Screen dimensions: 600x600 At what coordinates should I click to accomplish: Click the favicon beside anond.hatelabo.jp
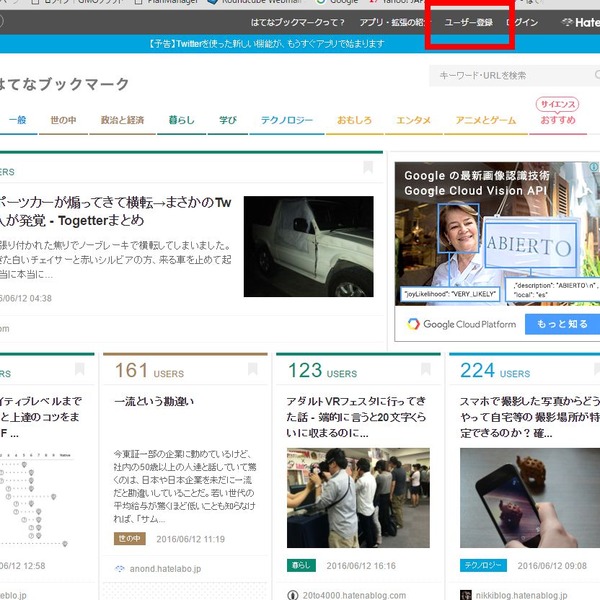120,569
